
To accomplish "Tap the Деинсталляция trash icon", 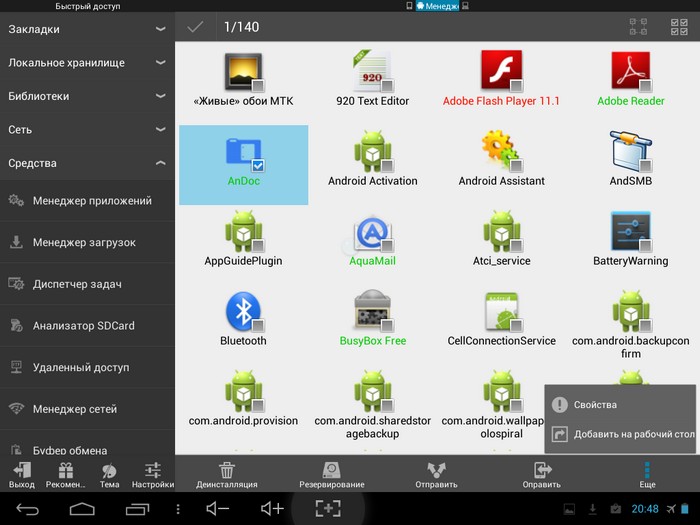I will click(227, 470).
